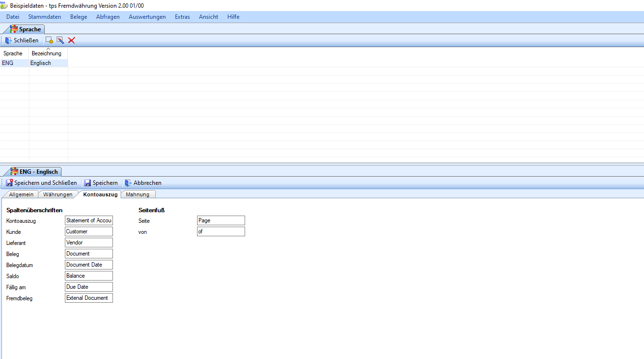
Task: Cancel editing with Abbrechen
Action: point(143,183)
